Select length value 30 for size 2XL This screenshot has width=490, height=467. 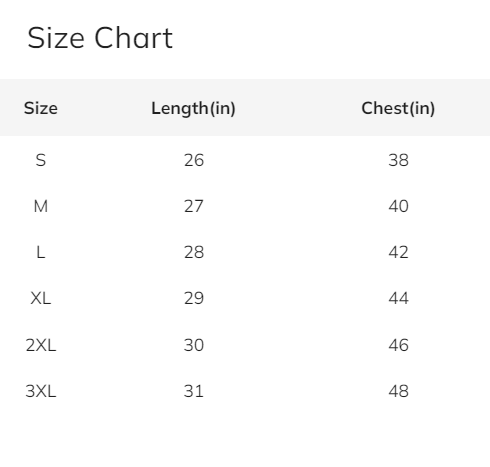point(194,345)
